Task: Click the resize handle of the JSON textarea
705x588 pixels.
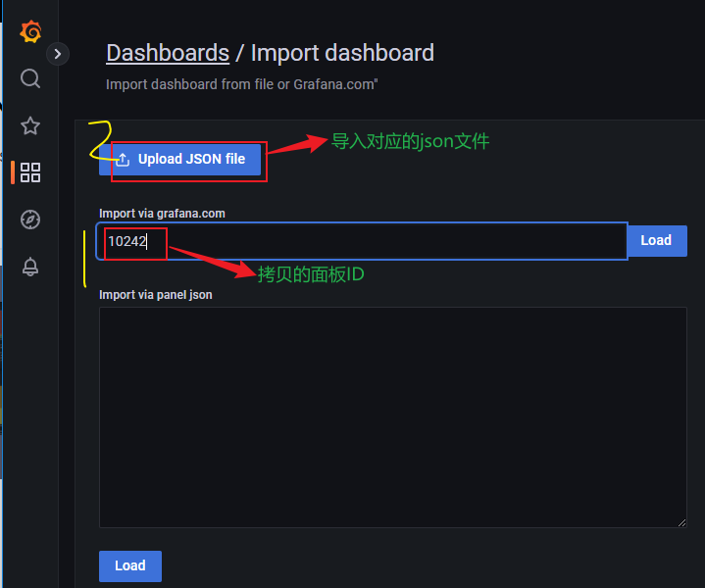Action: point(681,522)
